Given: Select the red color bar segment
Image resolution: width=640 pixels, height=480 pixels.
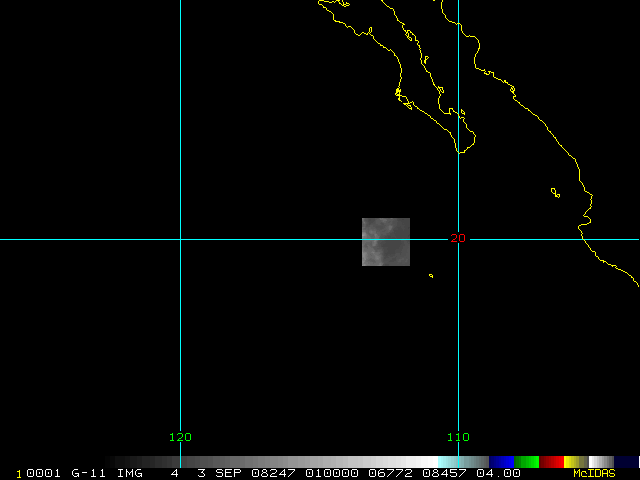Looking at the screenshot, I should tap(552, 461).
